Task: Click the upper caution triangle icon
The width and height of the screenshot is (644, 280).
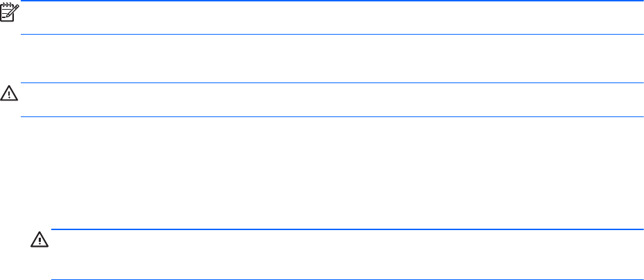Action: tap(9, 94)
